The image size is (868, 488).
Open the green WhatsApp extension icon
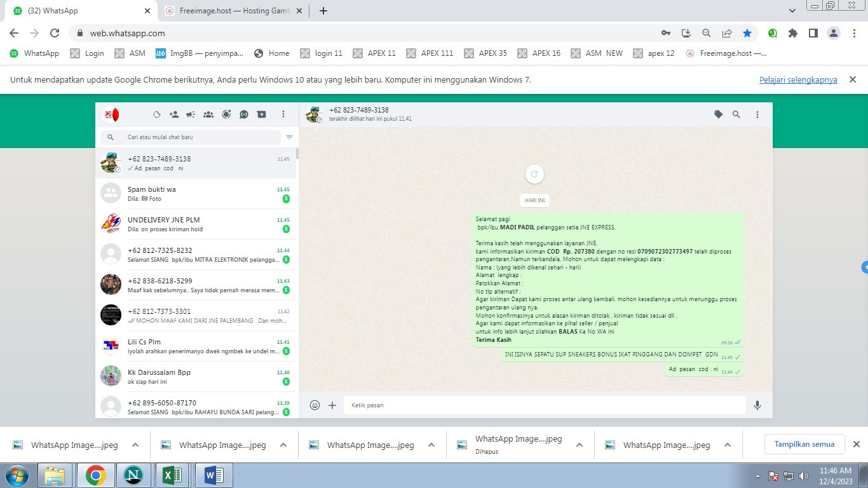(x=773, y=33)
